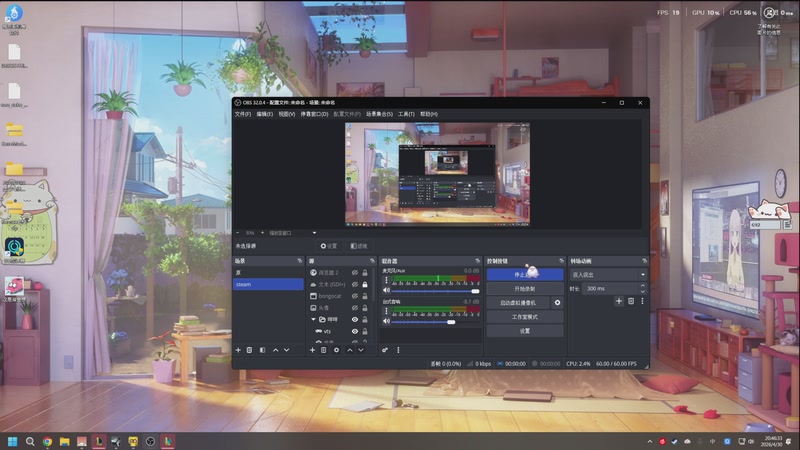Image resolution: width=800 pixels, height=450 pixels.
Task: Open the preview scaling dropdown
Action: 293,233
